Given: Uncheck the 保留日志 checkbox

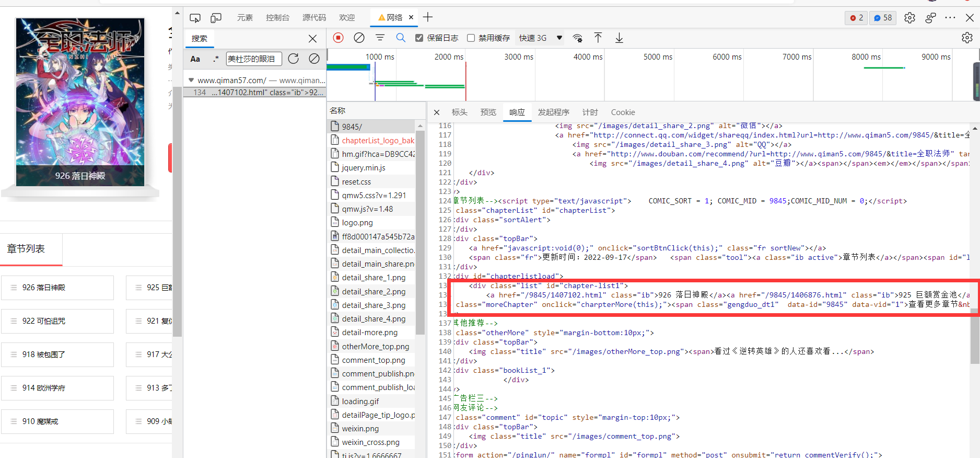Looking at the screenshot, I should (419, 38).
